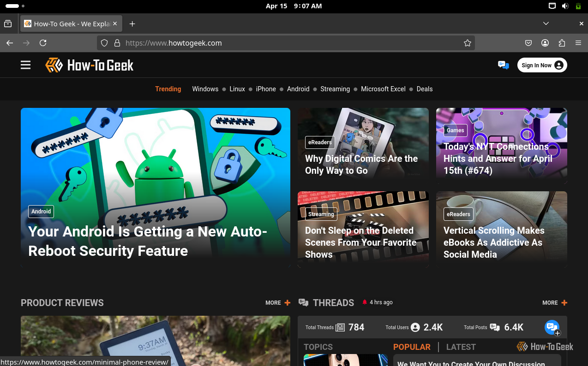Image resolution: width=588 pixels, height=366 pixels.
Task: Read Why Digital Comics article
Action: coord(361,165)
